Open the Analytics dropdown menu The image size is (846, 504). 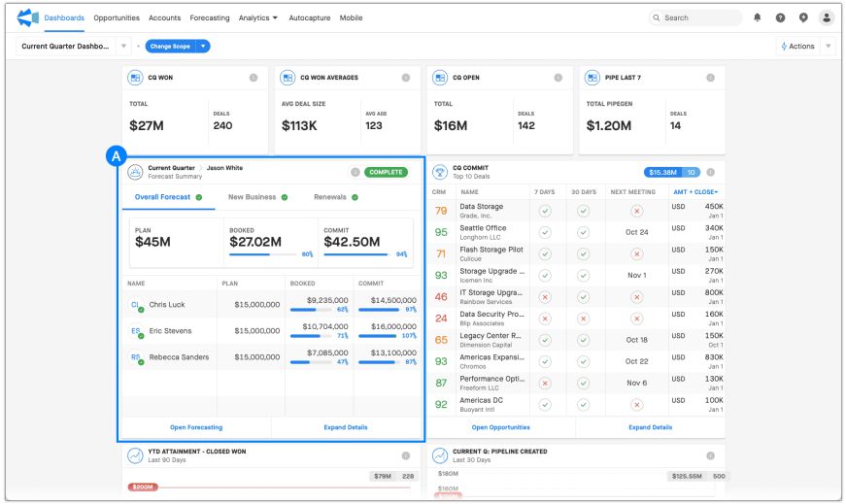[x=258, y=17]
